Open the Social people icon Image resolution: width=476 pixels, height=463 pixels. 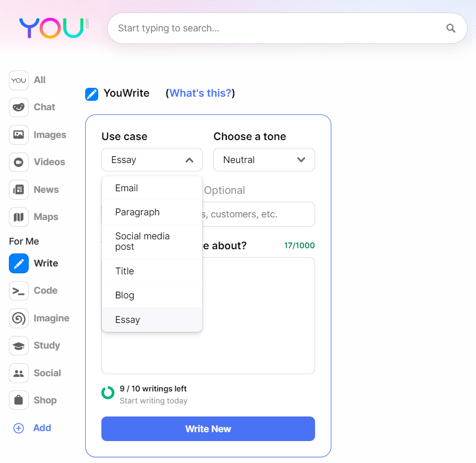19,373
